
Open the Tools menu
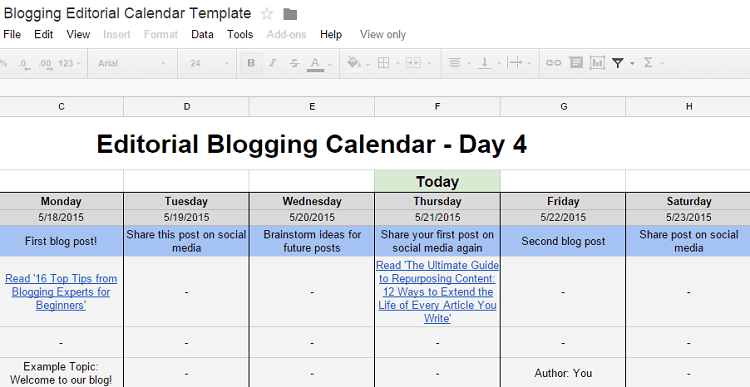click(240, 34)
